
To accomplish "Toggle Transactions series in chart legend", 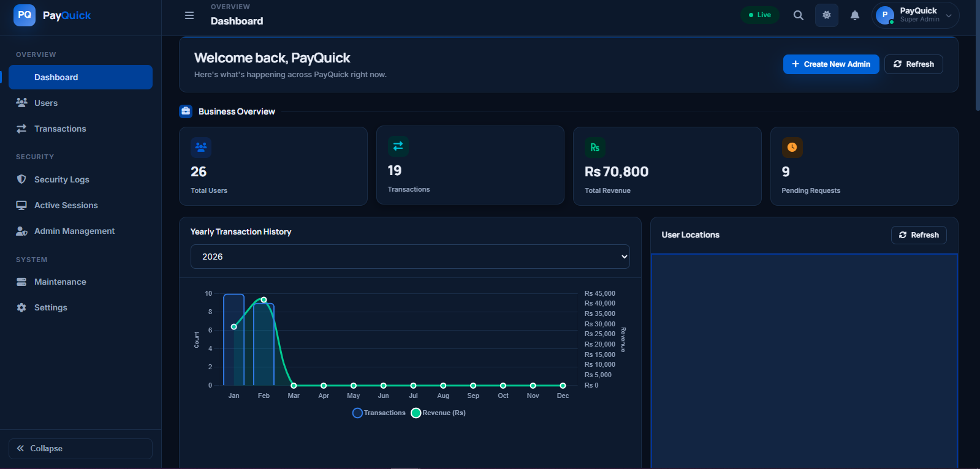I will coord(379,413).
